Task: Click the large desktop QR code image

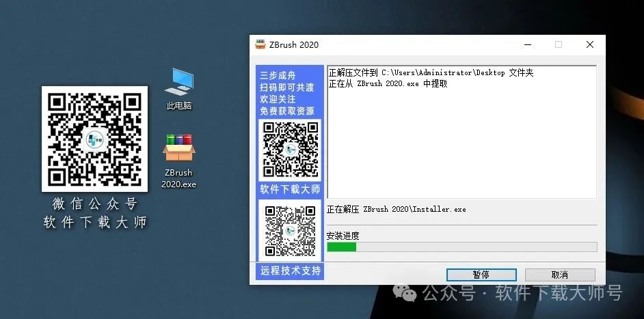Action: point(94,139)
